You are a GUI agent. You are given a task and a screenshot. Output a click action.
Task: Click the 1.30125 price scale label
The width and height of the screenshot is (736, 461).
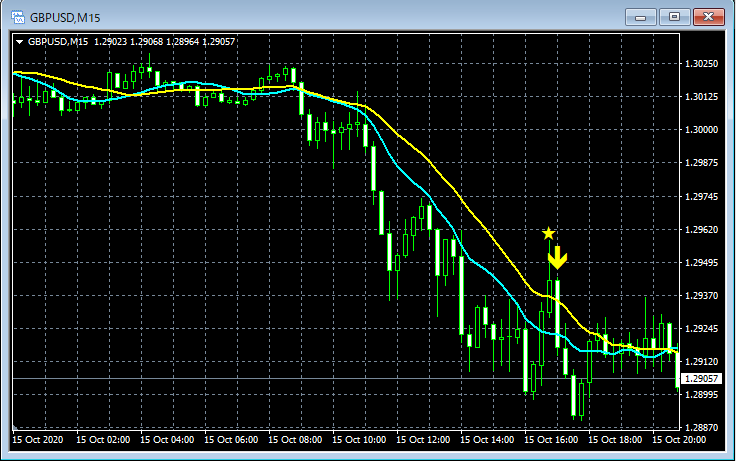pos(701,97)
